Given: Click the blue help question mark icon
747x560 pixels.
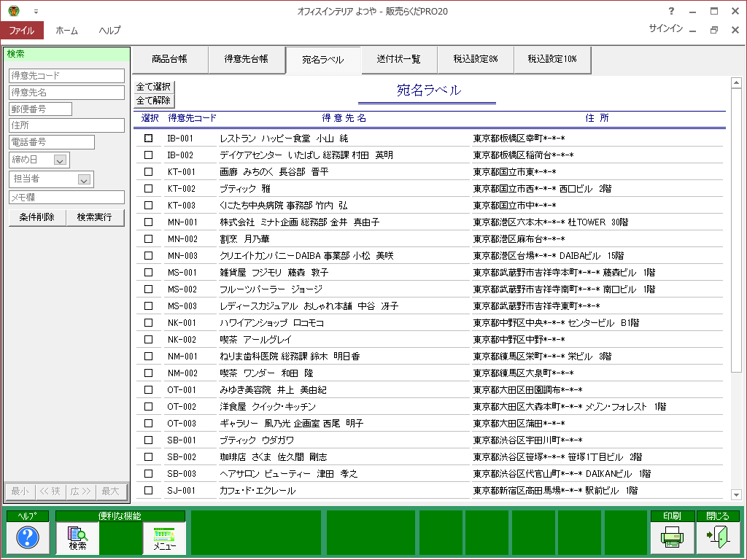Looking at the screenshot, I should click(28, 537).
